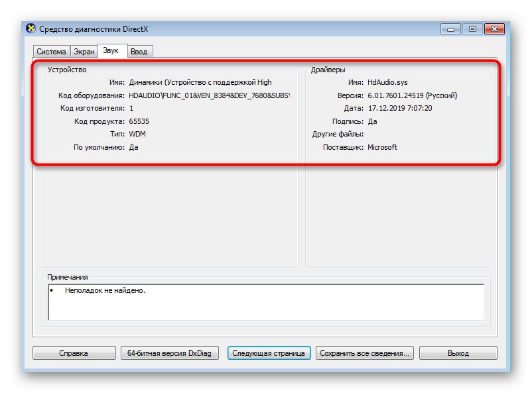Viewport: 532px width, 393px height.
Task: Click the 'По умолчанию:' label
Action: coord(99,147)
